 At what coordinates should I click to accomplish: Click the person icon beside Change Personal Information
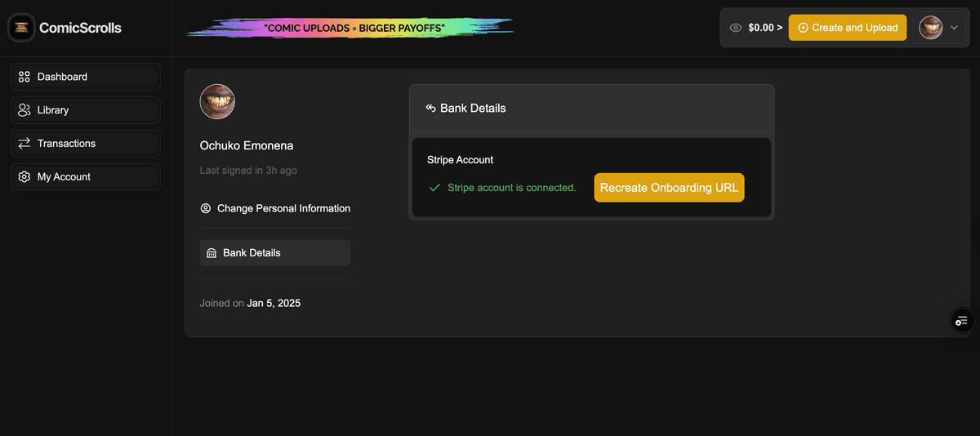[206, 208]
